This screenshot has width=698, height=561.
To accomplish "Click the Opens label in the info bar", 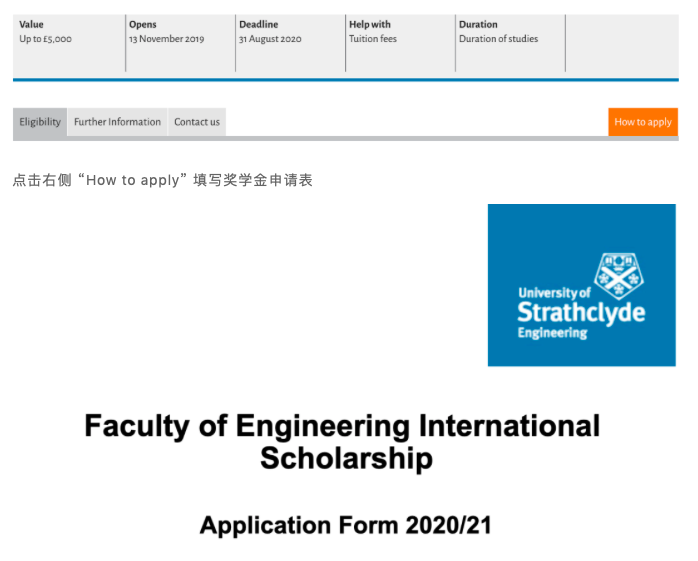I will tap(143, 25).
